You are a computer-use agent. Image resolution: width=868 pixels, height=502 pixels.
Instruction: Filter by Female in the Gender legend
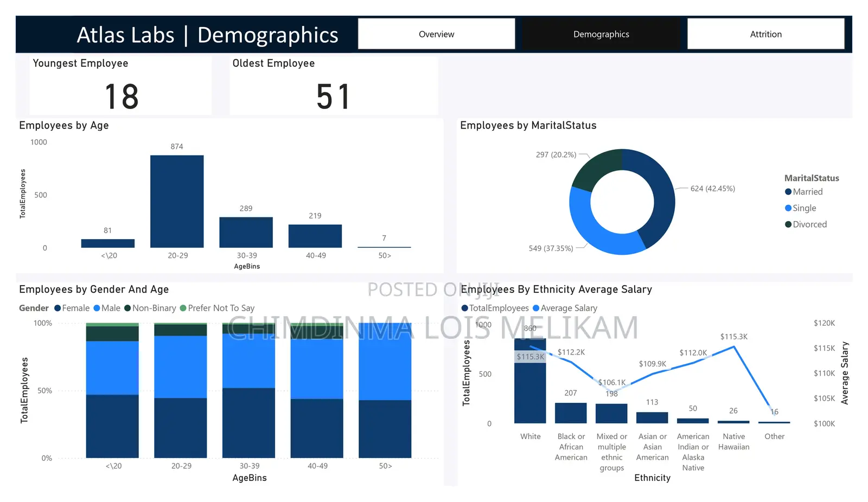coord(72,308)
